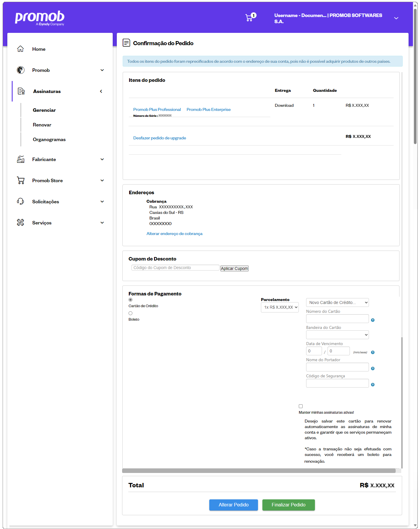Select Cartão de Crédito payment option
Image resolution: width=420 pixels, height=529 pixels.
pos(131,300)
